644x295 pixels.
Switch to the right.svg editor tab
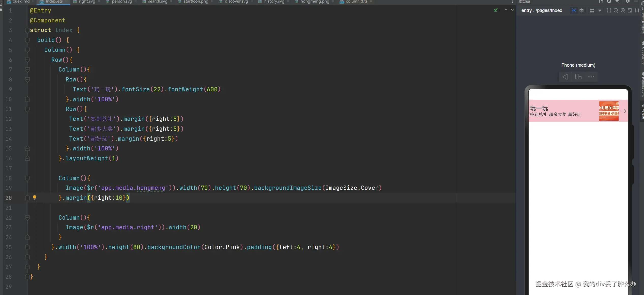coord(87,2)
